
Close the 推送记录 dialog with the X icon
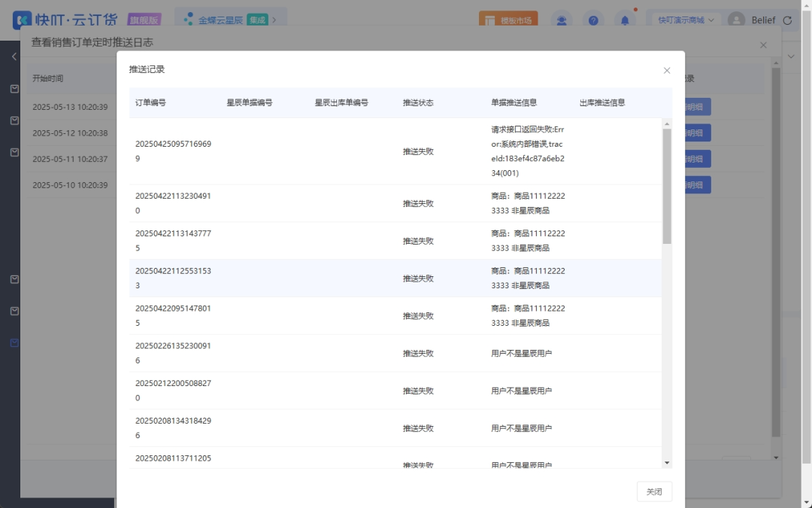pyautogui.click(x=666, y=70)
